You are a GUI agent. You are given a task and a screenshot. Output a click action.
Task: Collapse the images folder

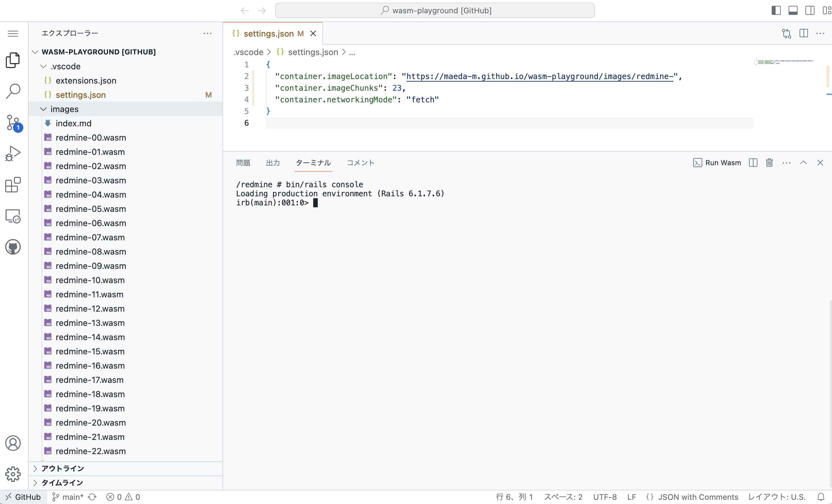43,109
